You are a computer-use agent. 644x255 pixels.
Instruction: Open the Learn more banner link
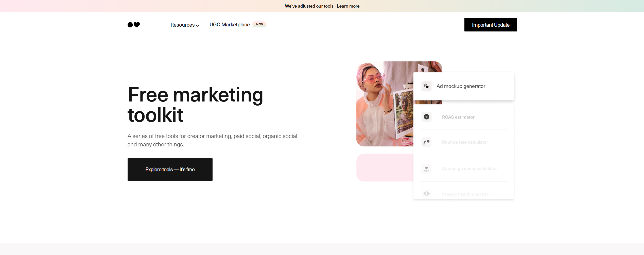(x=348, y=6)
